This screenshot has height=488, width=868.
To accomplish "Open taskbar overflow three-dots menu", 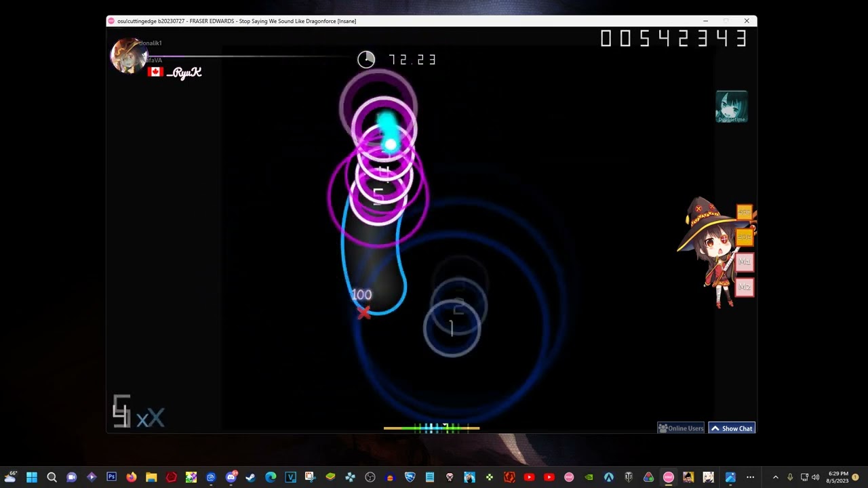I will point(750,477).
